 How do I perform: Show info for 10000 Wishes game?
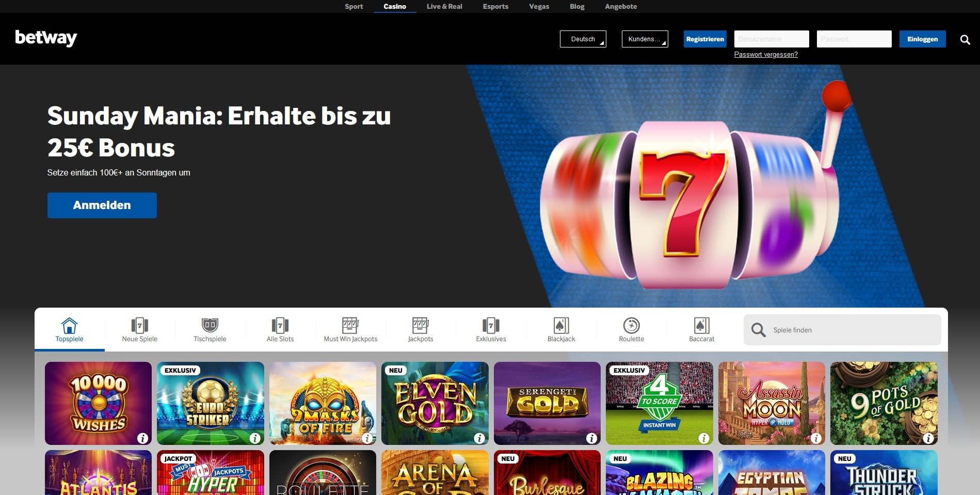click(142, 438)
